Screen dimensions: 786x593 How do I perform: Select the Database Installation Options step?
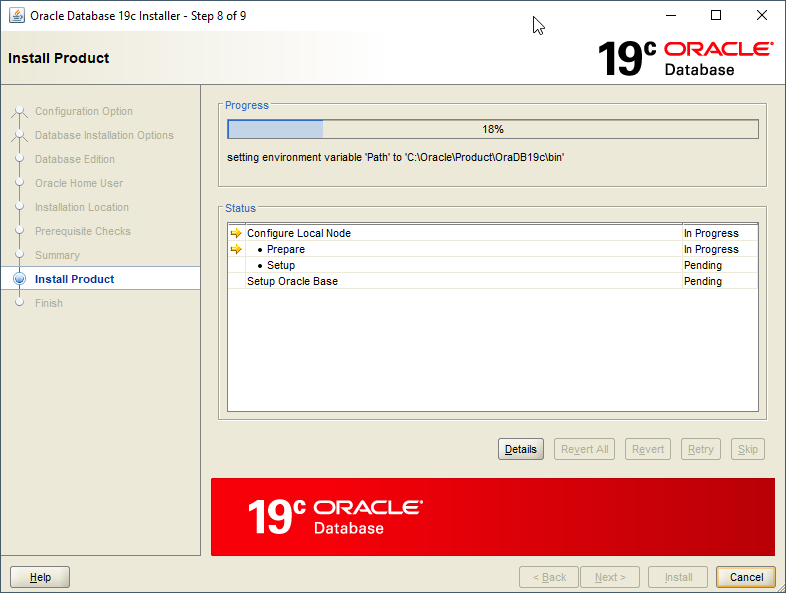(x=104, y=135)
